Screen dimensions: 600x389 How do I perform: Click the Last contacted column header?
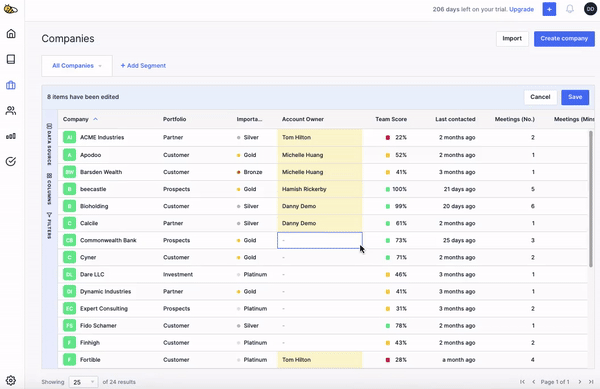tap(455, 119)
